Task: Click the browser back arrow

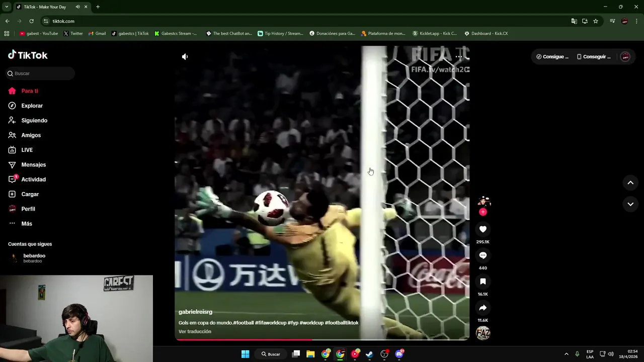Action: (x=7, y=21)
